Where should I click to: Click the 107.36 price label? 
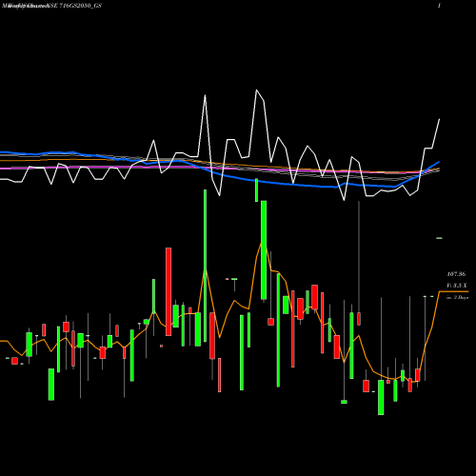(456, 274)
